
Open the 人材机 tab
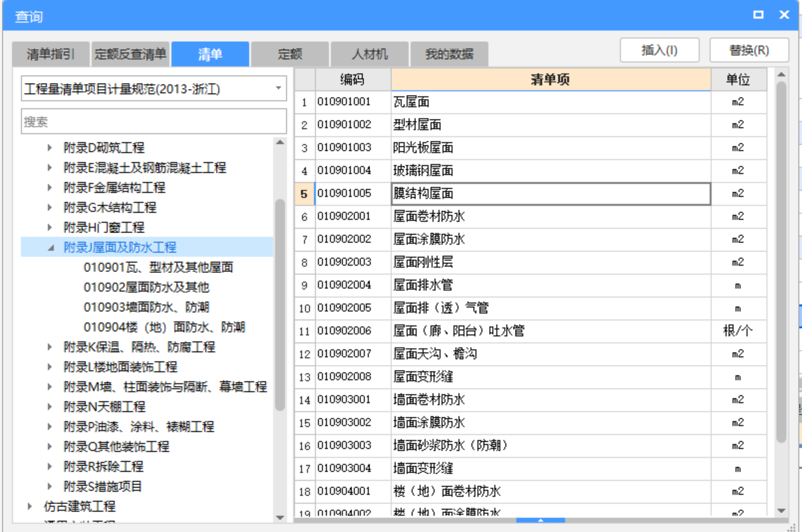point(369,54)
